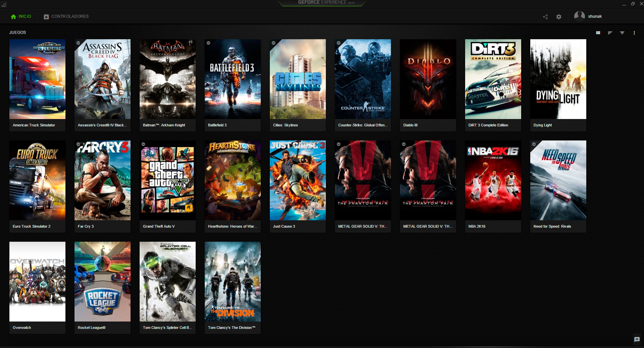
Task: Click the minus status badge on Need for Speed cover
Action: tap(534, 144)
